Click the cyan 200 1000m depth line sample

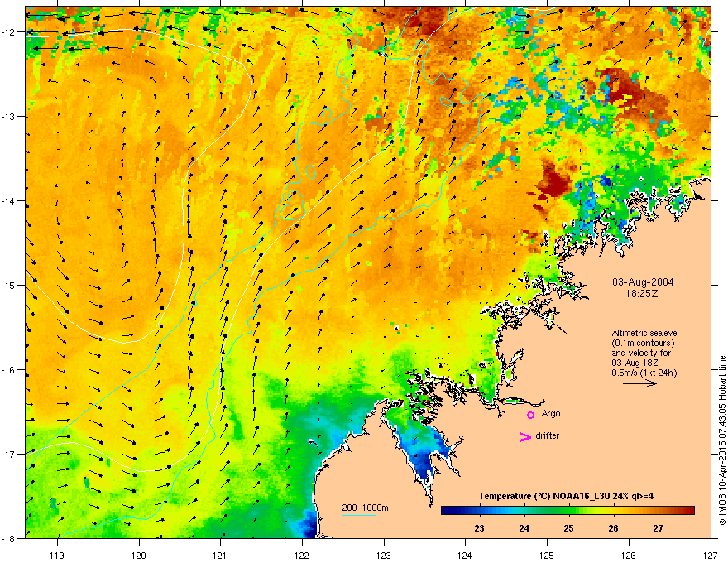pyautogui.click(x=358, y=515)
